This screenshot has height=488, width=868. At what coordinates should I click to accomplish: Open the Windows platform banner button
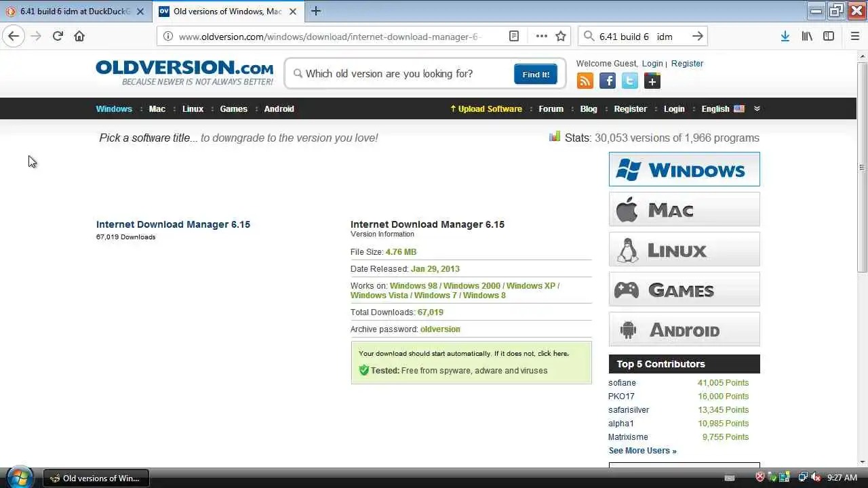[x=684, y=169]
